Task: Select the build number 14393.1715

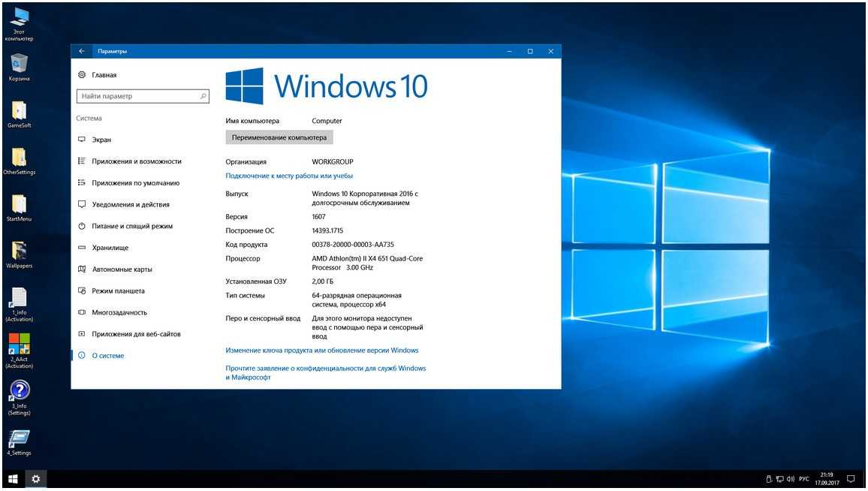Action: 327,230
